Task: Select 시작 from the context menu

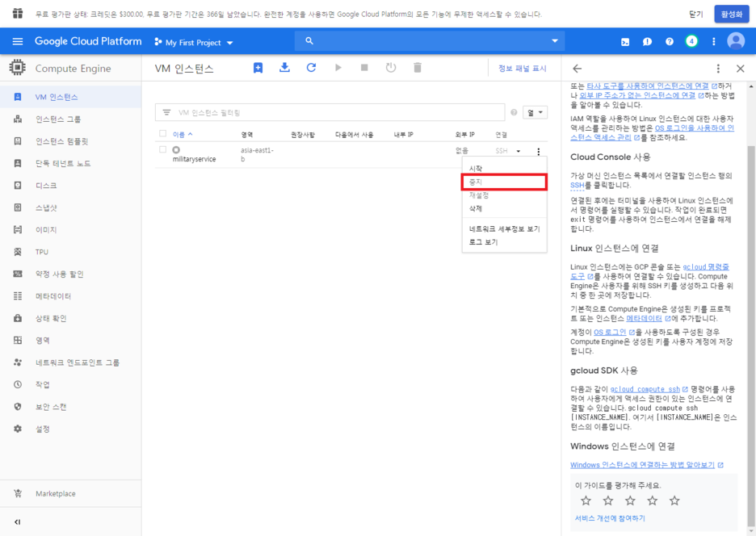Action: pos(504,168)
